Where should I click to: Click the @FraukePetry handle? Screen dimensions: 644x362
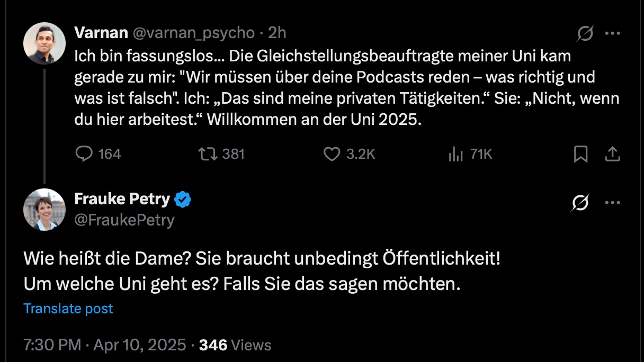point(124,220)
